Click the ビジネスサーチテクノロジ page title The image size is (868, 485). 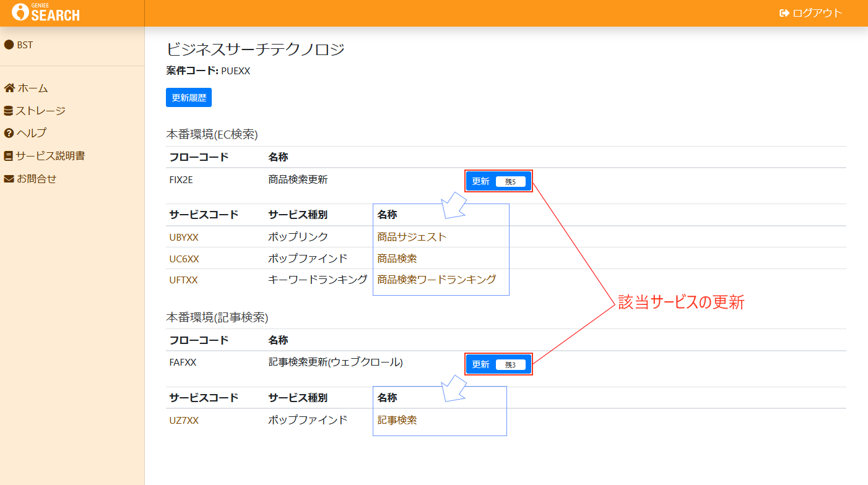pyautogui.click(x=255, y=49)
